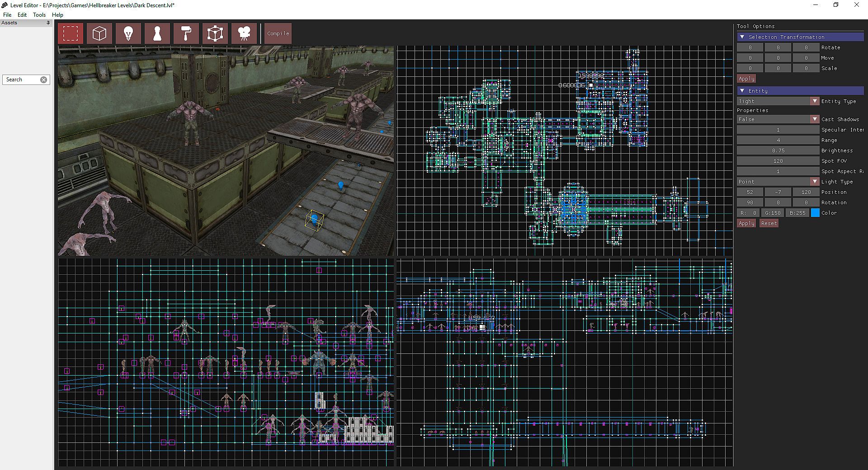Image resolution: width=868 pixels, height=470 pixels.
Task: Switch to the vertex edit cube tool
Action: point(215,33)
